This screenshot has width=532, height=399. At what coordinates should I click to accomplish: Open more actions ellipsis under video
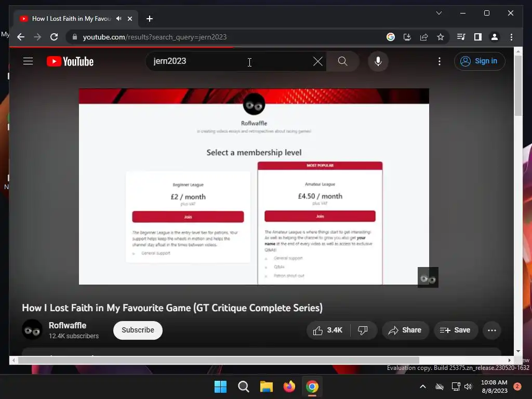[491, 330]
